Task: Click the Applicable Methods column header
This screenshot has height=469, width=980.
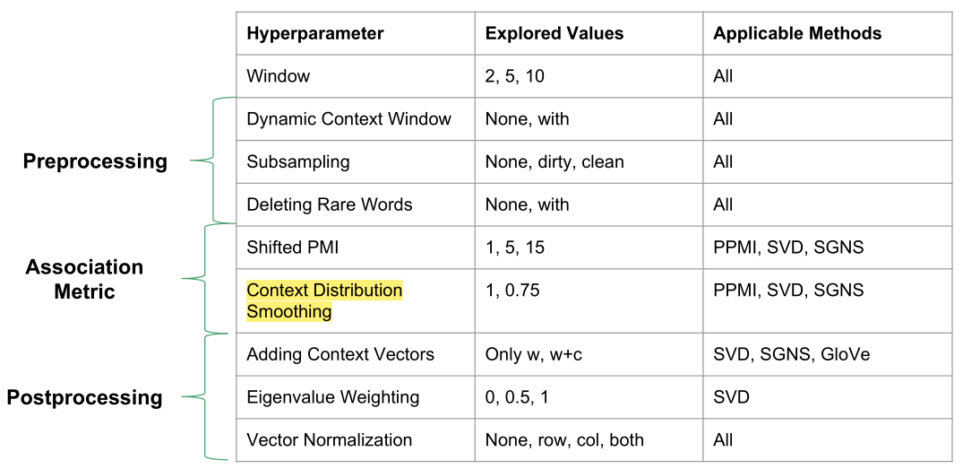Action: pyautogui.click(x=796, y=34)
